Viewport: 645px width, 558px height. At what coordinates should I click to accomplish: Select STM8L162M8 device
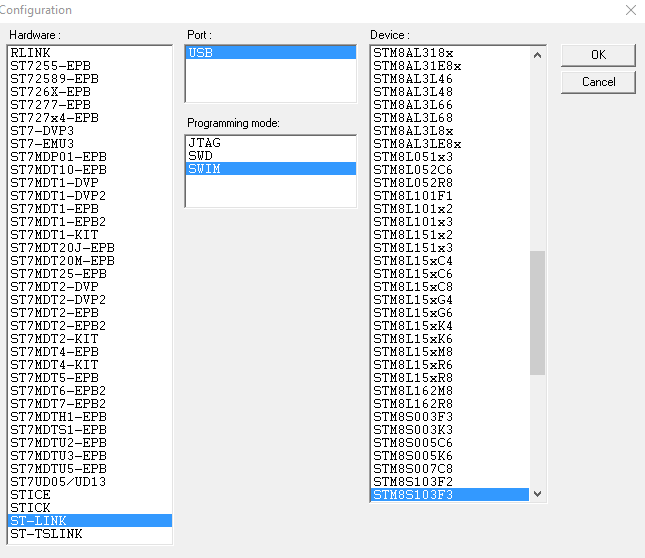[450, 391]
